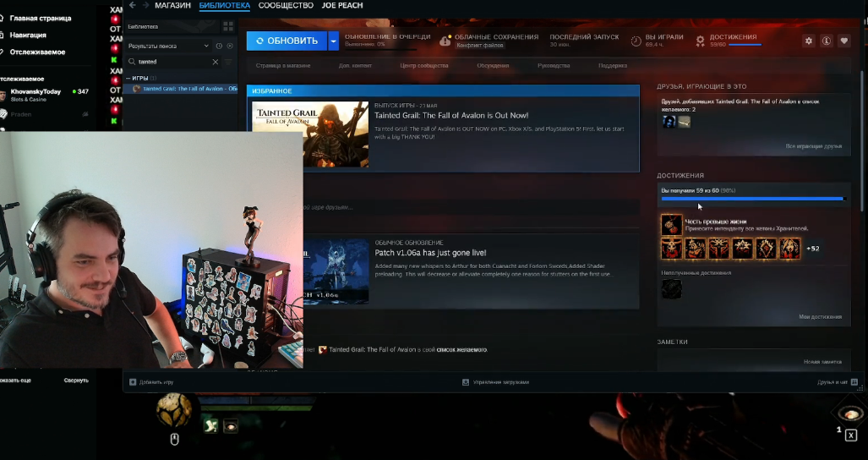Open second friend avatar under wishlist friends

pos(685,122)
